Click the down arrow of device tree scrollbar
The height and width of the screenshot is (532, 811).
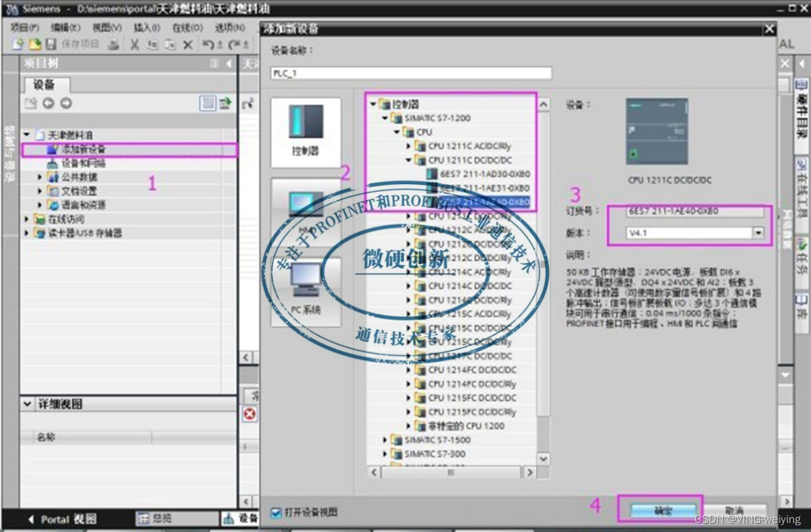[543, 458]
